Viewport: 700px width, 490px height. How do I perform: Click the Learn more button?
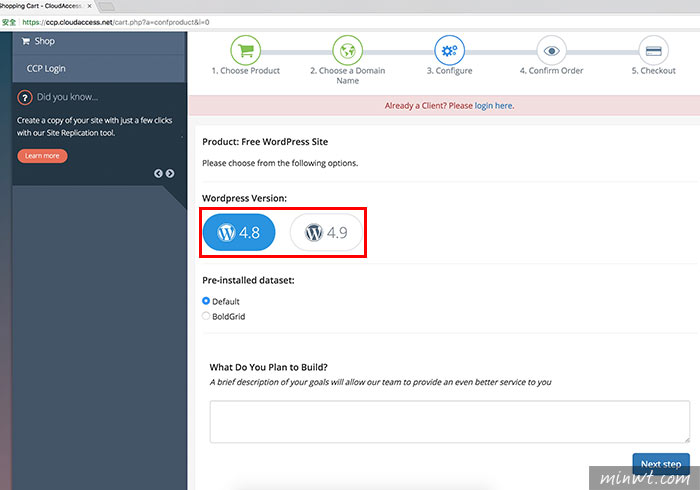pyautogui.click(x=42, y=156)
